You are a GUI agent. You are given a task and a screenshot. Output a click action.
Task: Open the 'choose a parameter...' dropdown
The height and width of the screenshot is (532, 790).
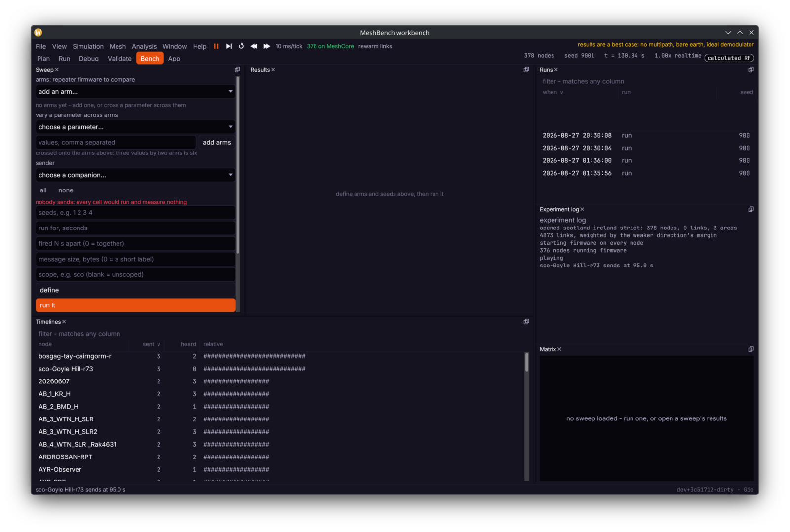coord(135,127)
